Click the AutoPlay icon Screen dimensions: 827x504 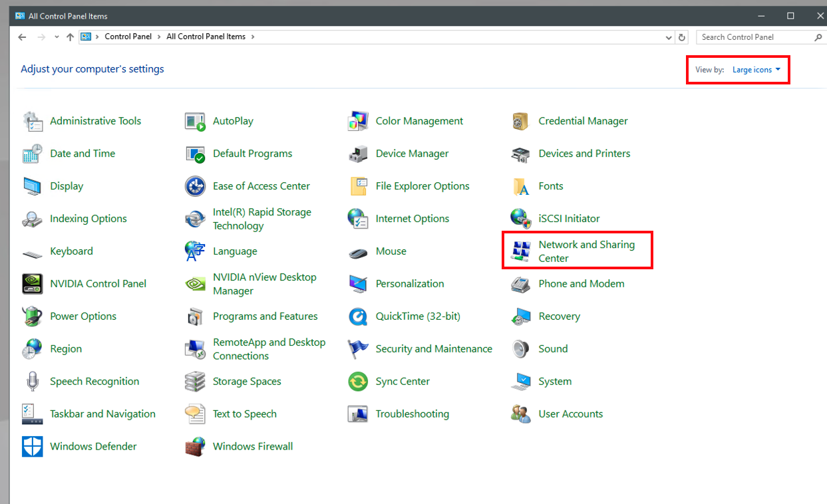click(195, 121)
